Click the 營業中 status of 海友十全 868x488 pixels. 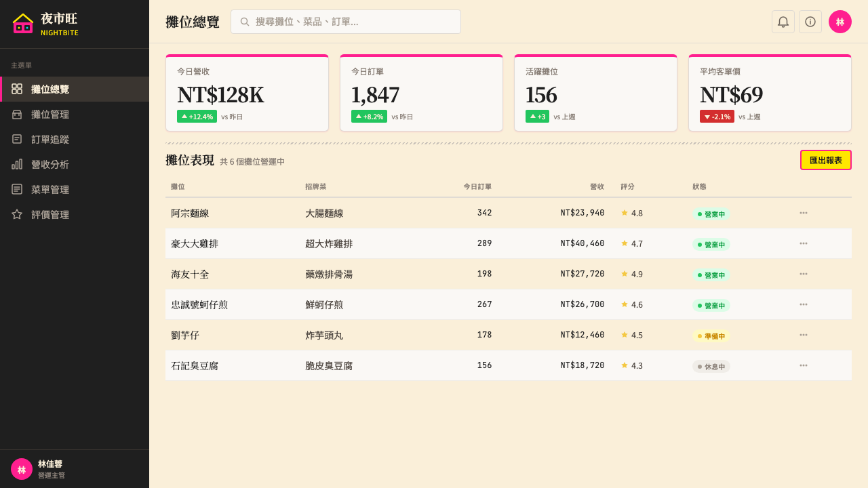point(711,274)
